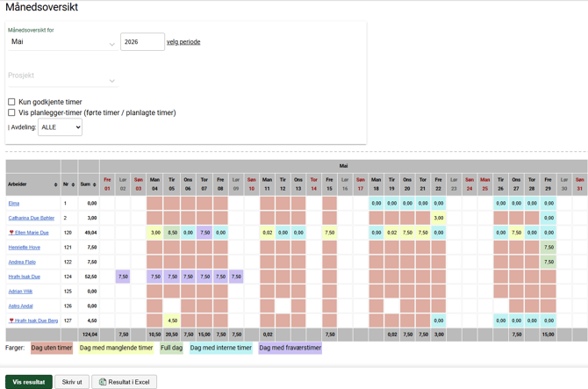Screen dimensions: 588x389
Task: Click the 'Dag med fraværstimer' legend swatch
Action: (290, 348)
